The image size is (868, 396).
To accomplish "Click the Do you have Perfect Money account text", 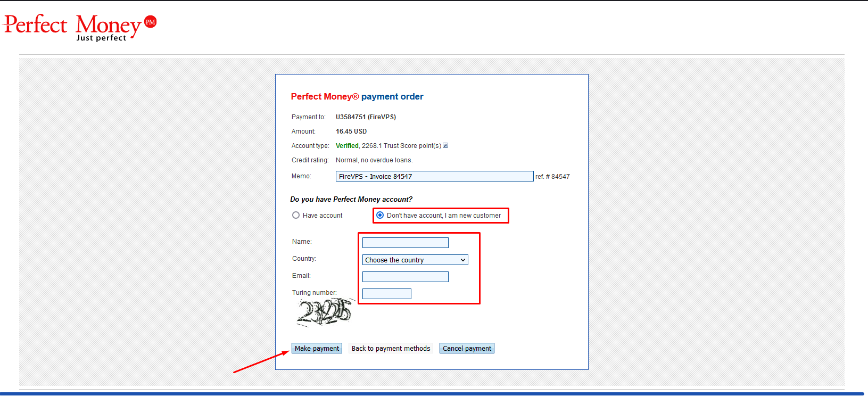I will [x=351, y=199].
